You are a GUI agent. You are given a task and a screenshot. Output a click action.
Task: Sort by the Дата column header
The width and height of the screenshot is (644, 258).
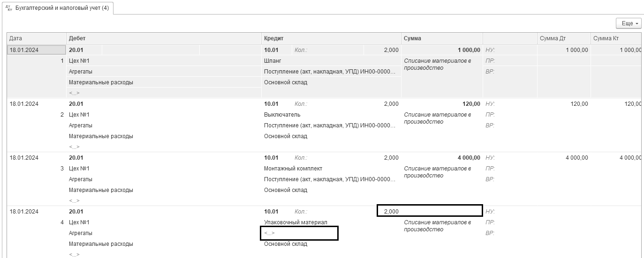point(37,38)
